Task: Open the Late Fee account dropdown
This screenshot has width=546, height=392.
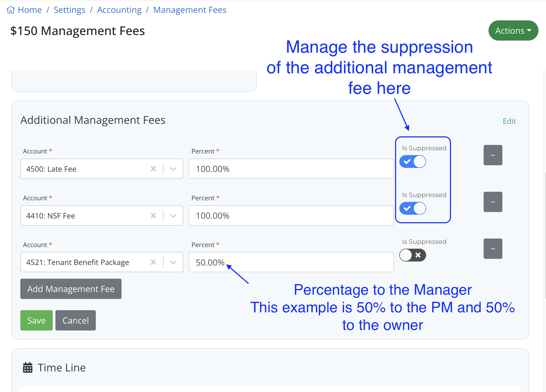Action: (173, 169)
